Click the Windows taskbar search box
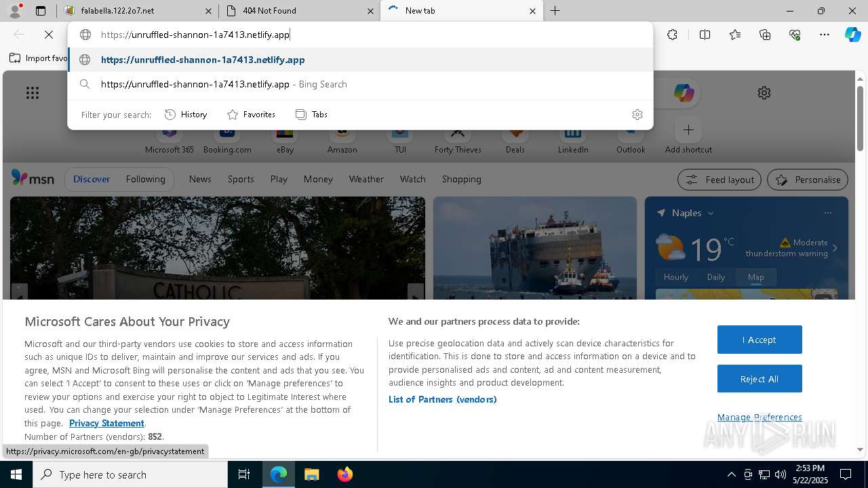 [130, 474]
